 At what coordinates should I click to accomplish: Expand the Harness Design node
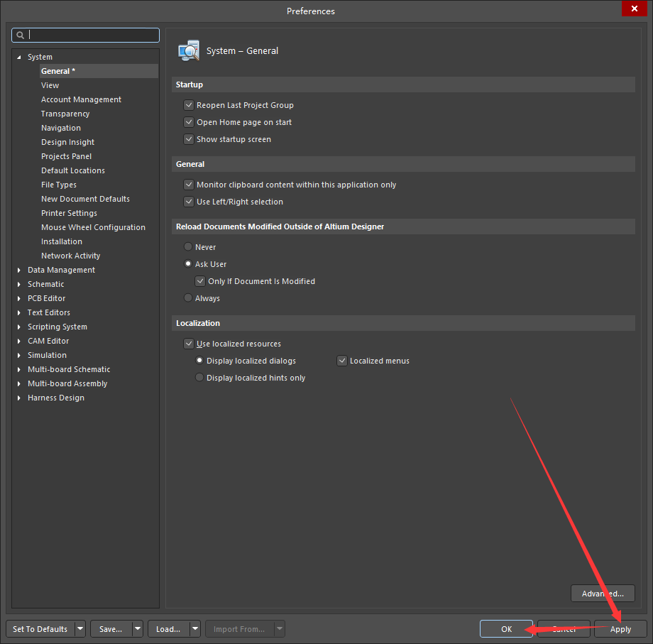tap(18, 398)
